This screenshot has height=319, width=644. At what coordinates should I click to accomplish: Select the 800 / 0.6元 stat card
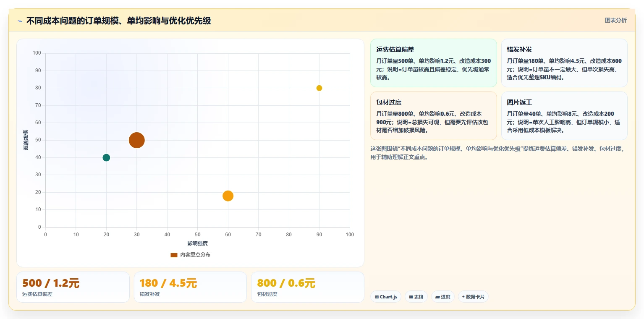pyautogui.click(x=308, y=287)
